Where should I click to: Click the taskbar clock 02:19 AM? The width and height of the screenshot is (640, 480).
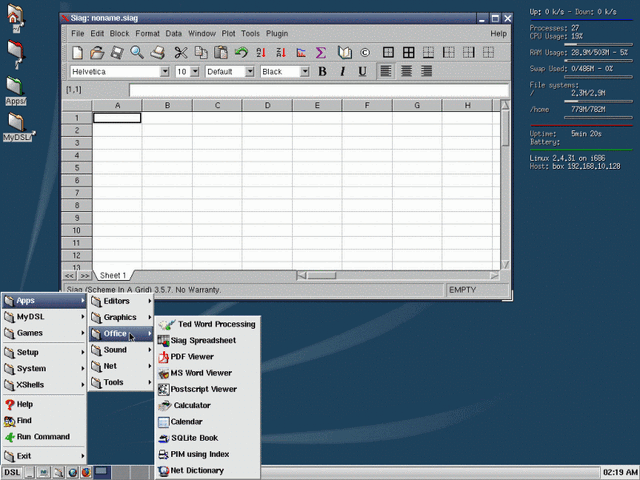coord(620,473)
